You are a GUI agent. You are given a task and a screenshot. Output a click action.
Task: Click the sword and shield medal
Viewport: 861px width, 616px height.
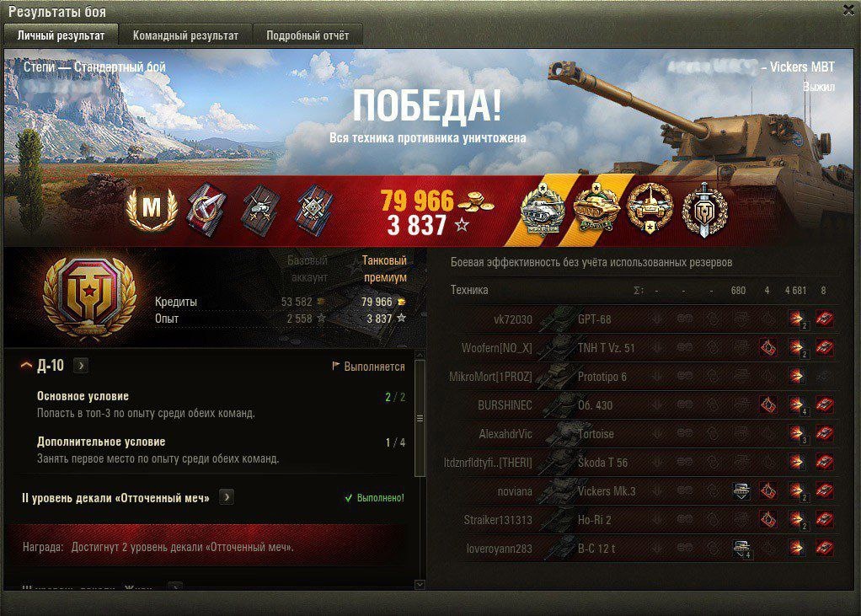click(x=704, y=209)
